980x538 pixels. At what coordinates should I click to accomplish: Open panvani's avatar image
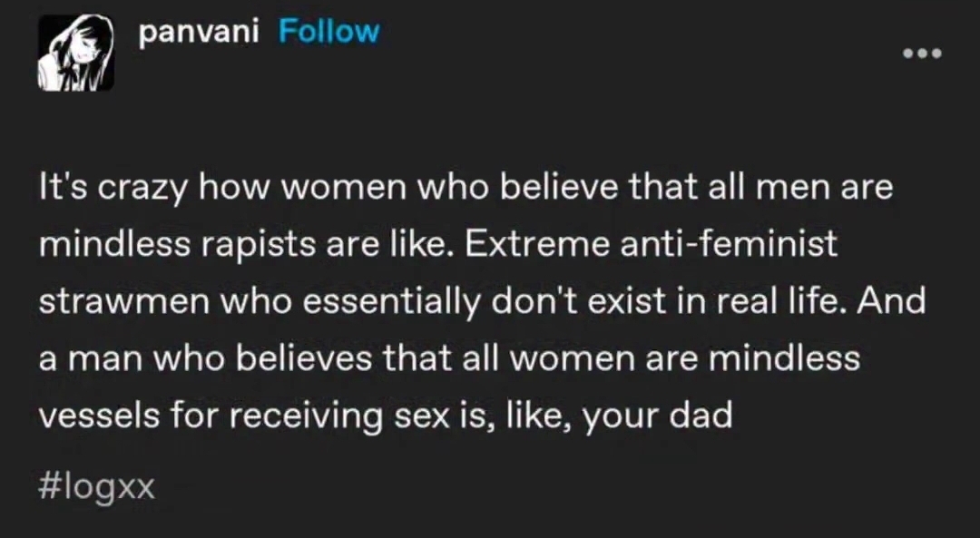(x=75, y=54)
